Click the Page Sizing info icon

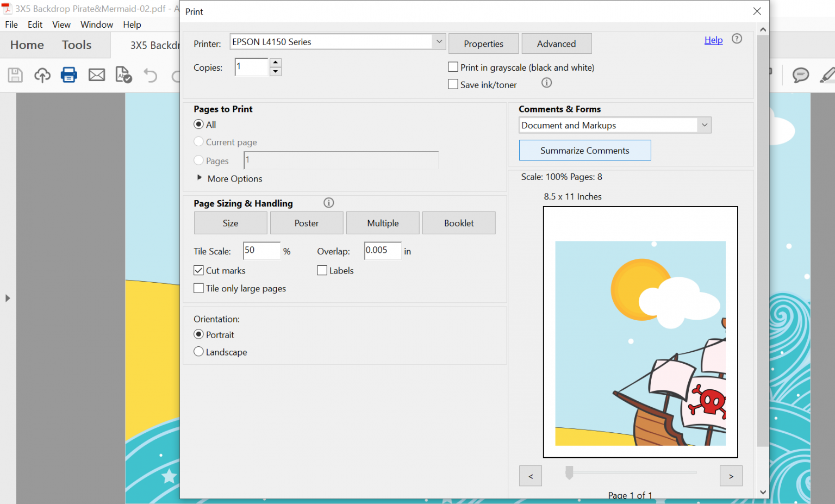[x=328, y=202]
